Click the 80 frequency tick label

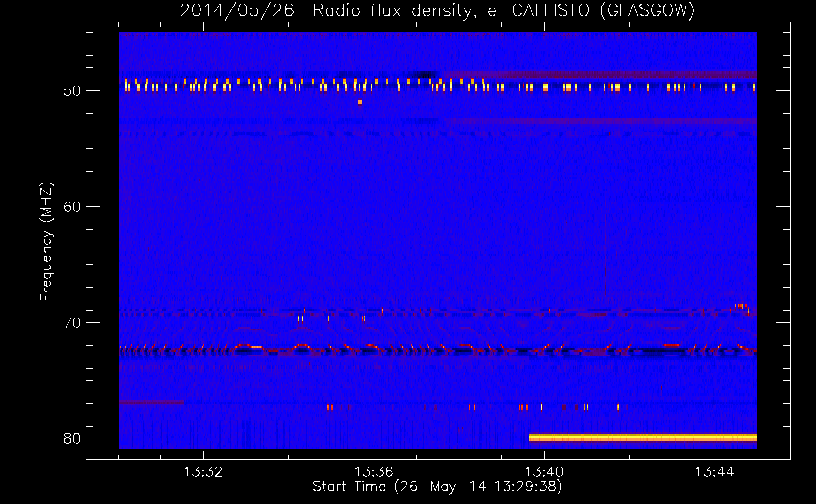coord(72,438)
